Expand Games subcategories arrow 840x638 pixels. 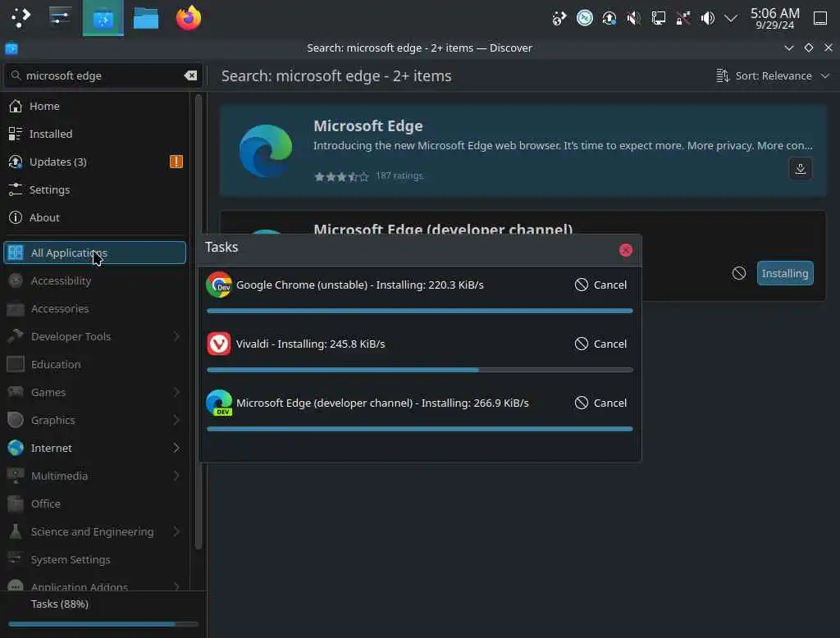176,392
